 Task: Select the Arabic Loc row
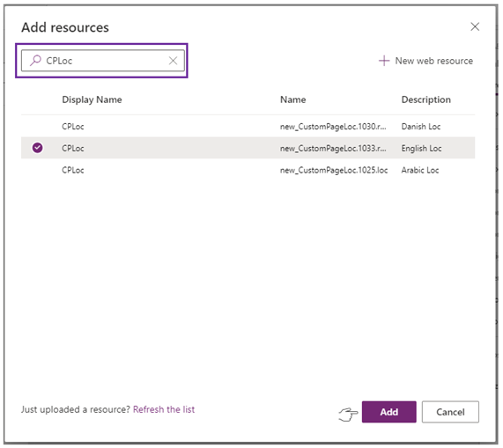point(248,170)
